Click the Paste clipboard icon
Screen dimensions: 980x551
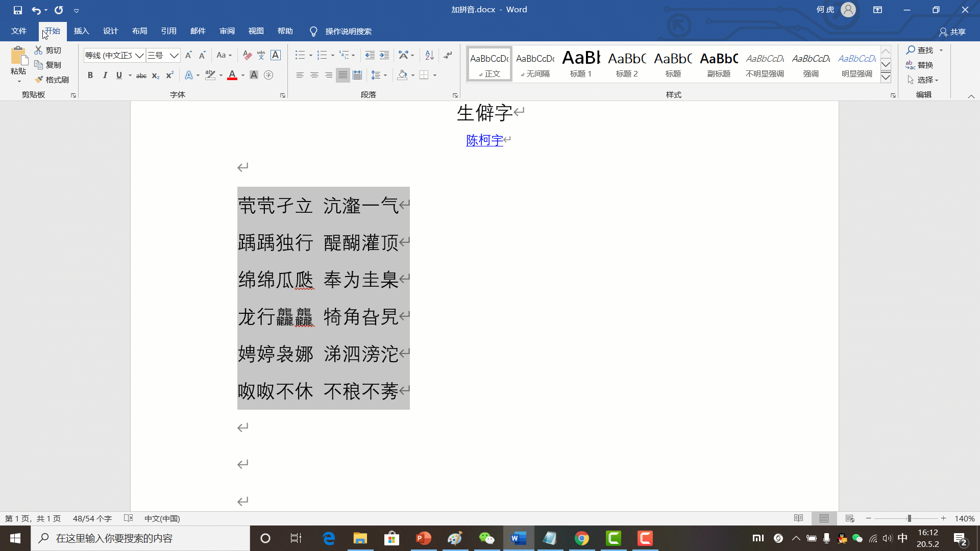pyautogui.click(x=18, y=57)
